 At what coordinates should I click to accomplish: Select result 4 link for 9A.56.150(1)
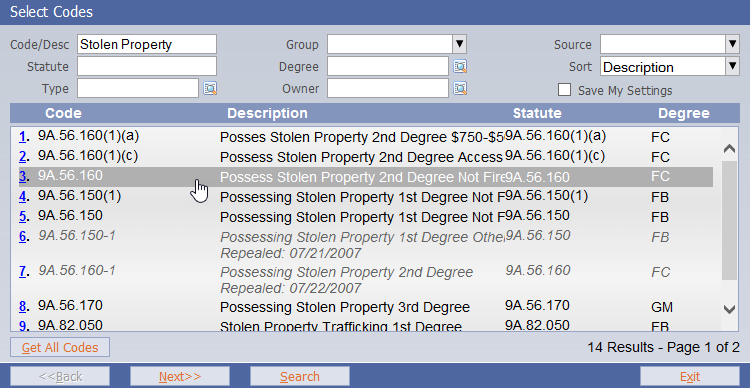pos(22,197)
